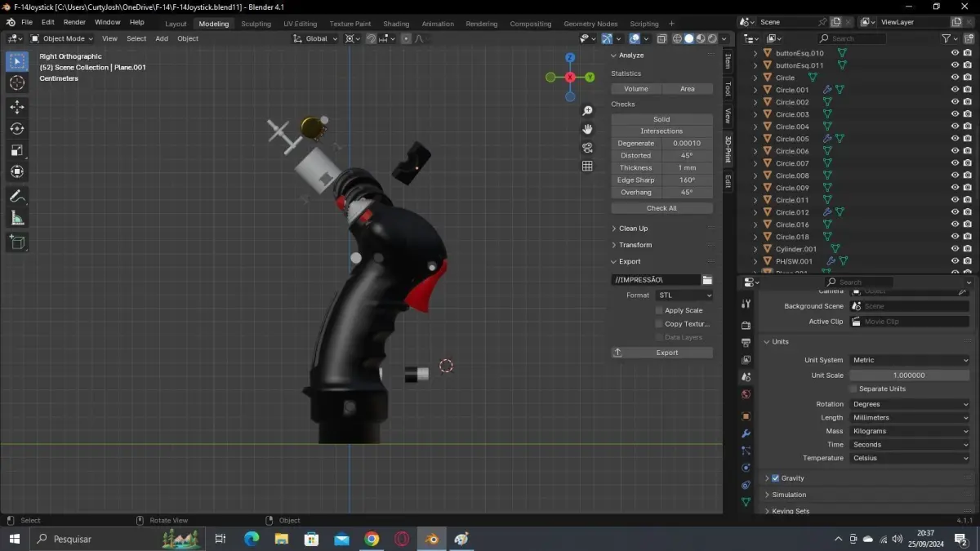Viewport: 980px width, 551px height.
Task: Expand Circle.005 in the outliner
Action: 755,139
